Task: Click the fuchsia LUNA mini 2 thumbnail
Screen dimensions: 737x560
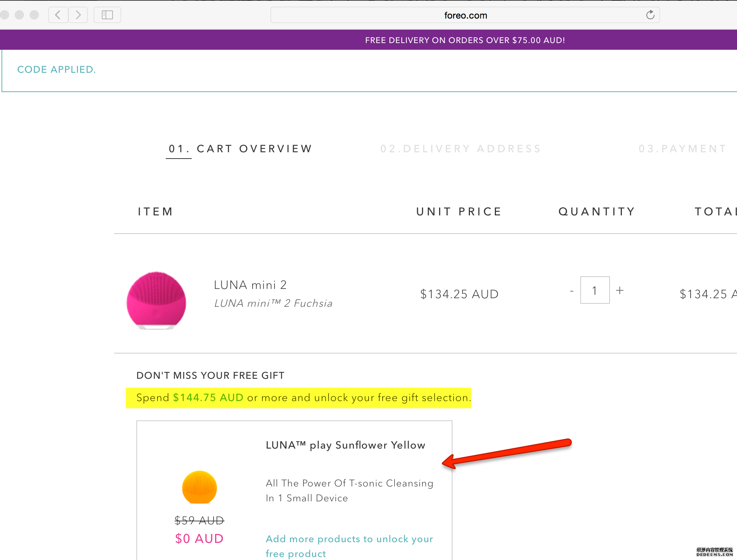Action: click(156, 300)
